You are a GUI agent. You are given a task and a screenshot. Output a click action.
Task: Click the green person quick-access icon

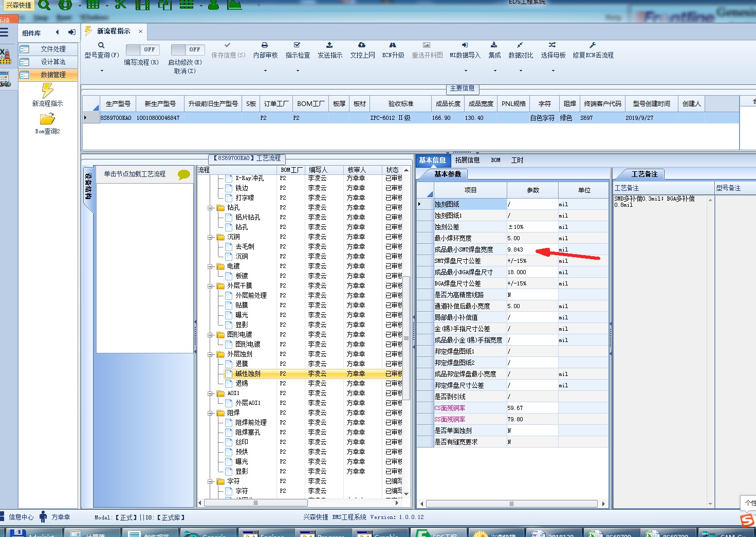213,5
